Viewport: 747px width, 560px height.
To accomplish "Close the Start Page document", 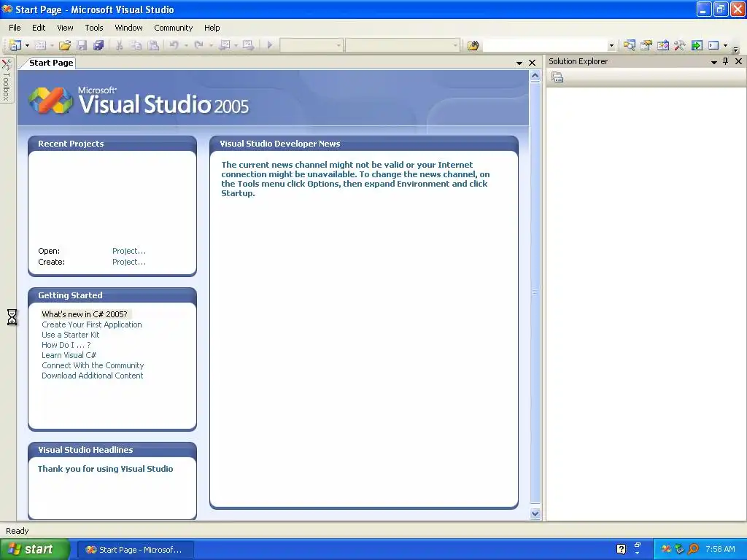I will [x=532, y=63].
